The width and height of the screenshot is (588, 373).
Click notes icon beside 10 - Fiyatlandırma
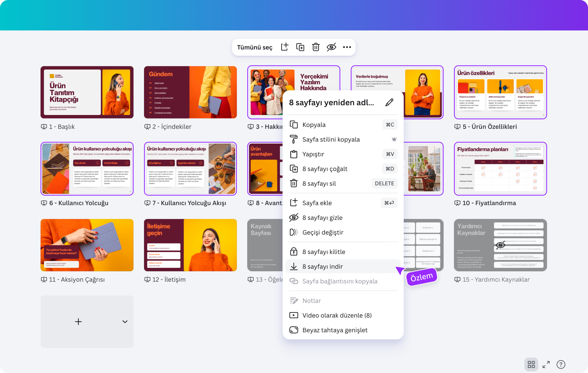pos(457,203)
